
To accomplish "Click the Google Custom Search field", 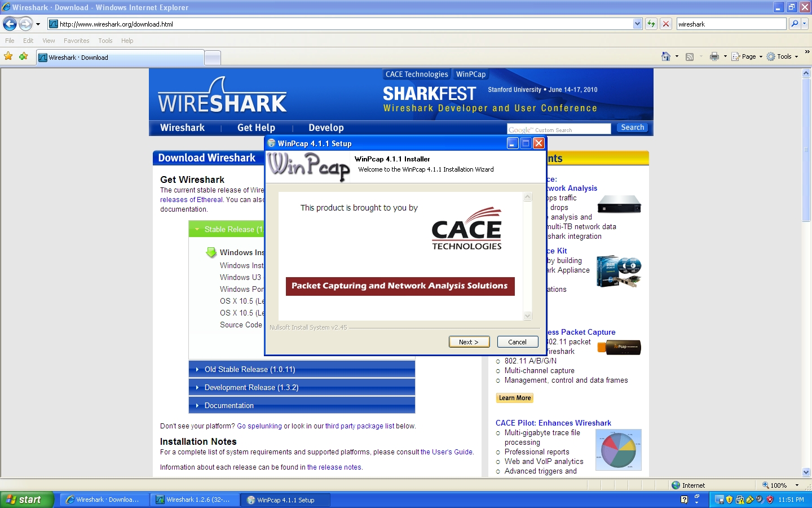I will (x=559, y=129).
